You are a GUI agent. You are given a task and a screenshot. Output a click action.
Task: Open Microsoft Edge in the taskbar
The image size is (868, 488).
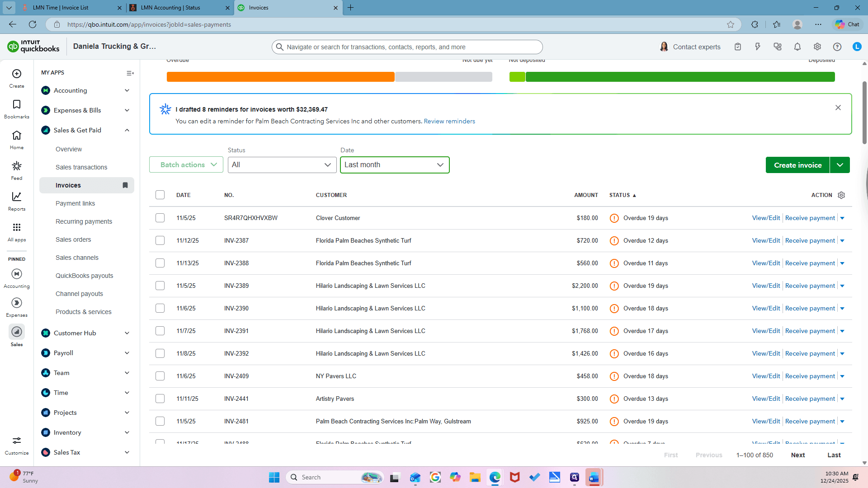(495, 477)
